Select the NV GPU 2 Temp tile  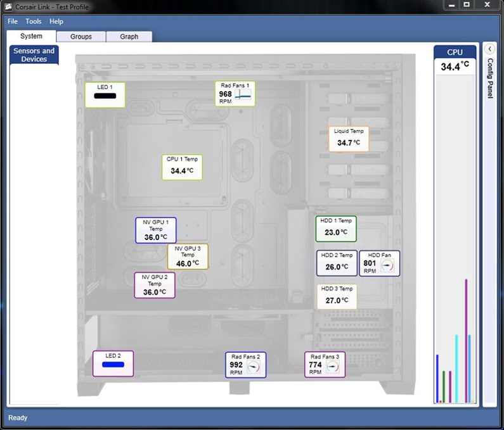pos(155,285)
